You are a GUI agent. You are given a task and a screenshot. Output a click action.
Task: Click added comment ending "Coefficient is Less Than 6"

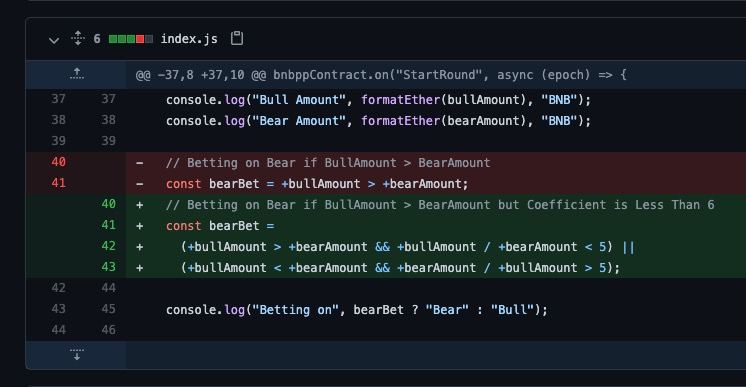tap(440, 205)
